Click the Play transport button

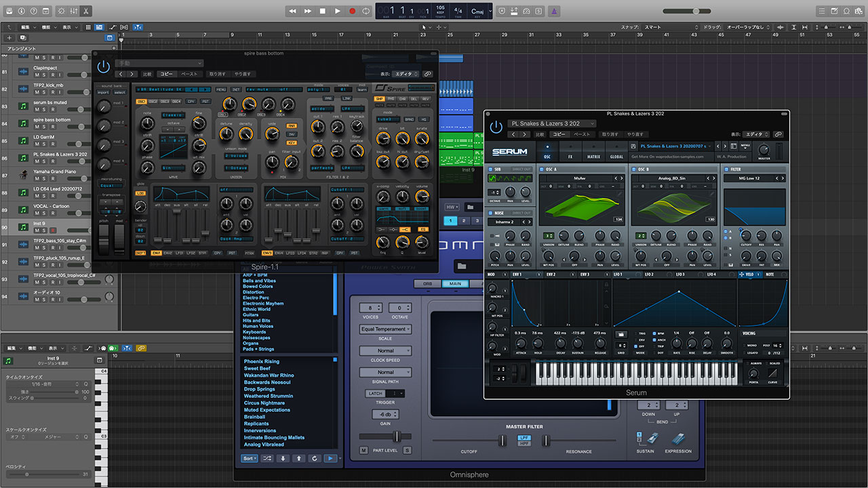[337, 11]
